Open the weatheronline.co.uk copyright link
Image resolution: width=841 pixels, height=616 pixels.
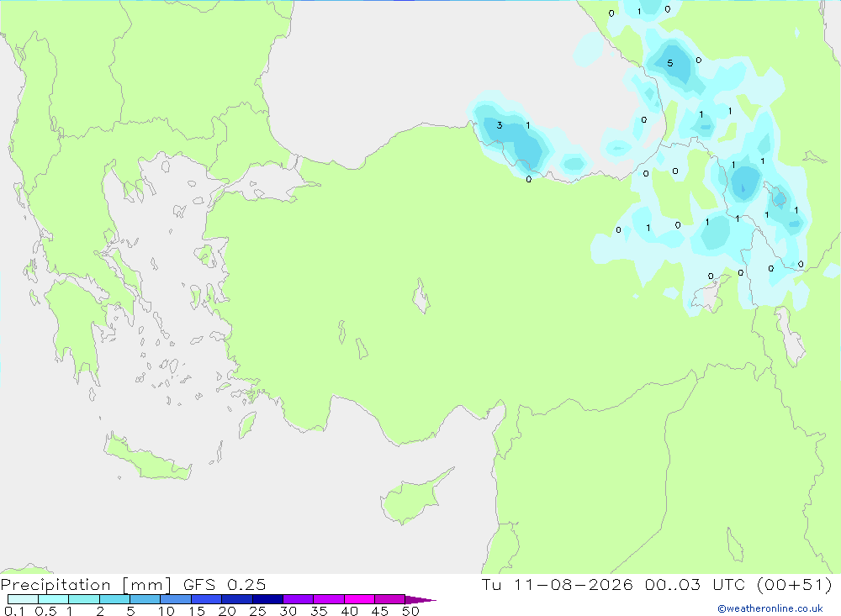[770, 608]
